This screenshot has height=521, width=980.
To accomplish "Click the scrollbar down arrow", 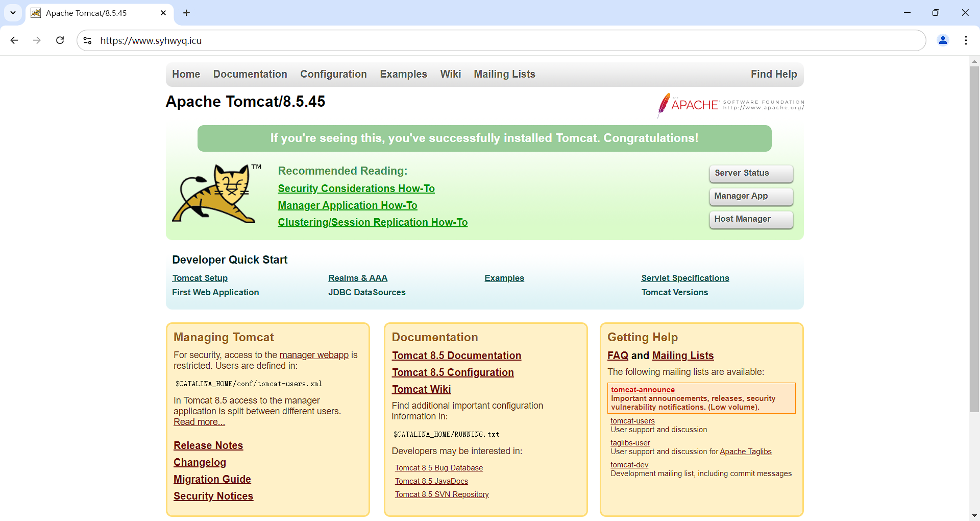I will pos(974,516).
